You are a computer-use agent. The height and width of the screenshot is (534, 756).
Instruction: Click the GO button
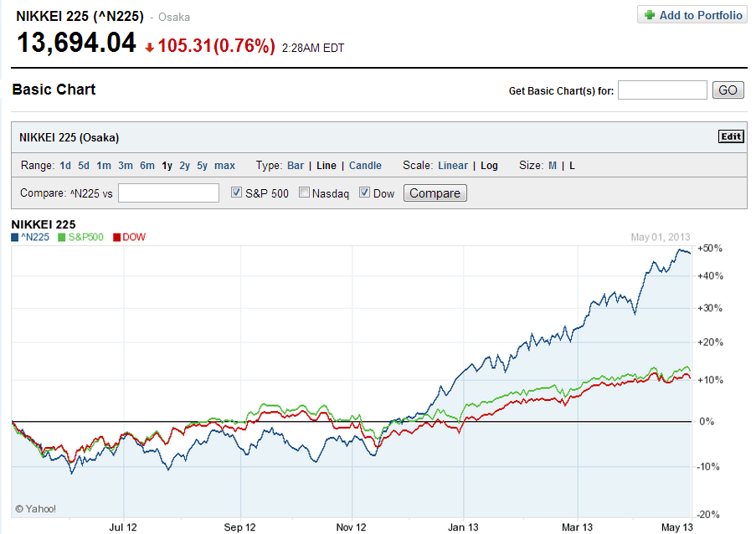tap(728, 90)
